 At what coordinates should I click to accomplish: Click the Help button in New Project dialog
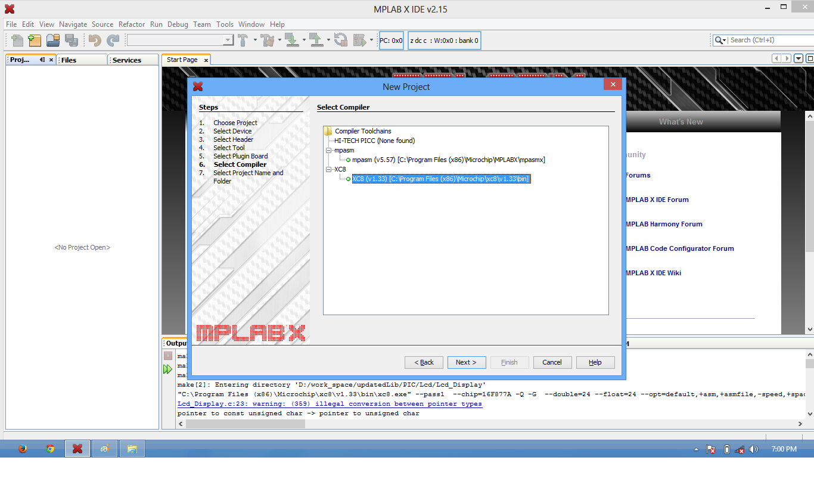coord(595,362)
